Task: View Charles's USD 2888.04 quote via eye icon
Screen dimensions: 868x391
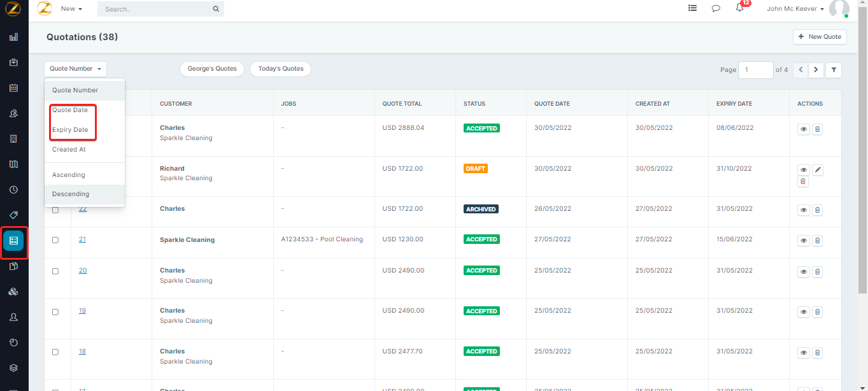Action: click(x=803, y=129)
